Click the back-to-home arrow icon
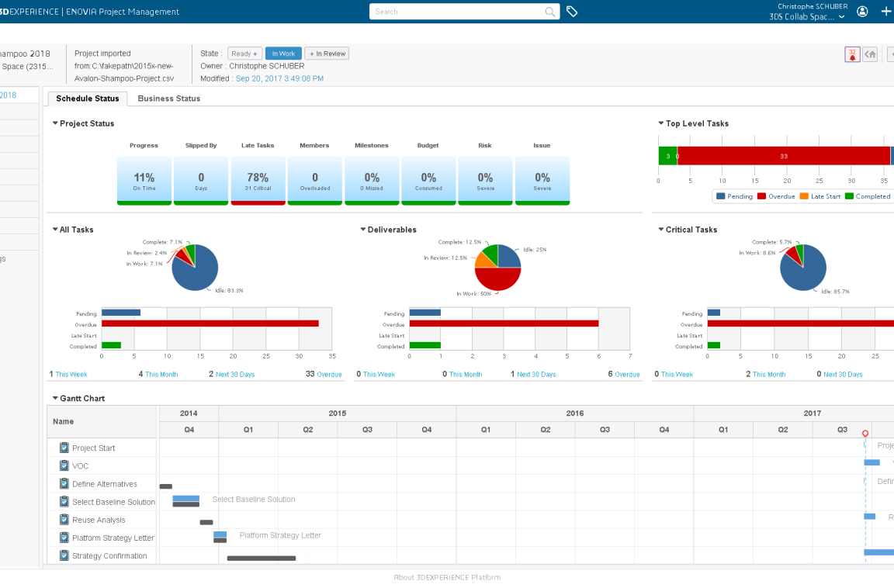The width and height of the screenshot is (894, 588). (x=871, y=54)
